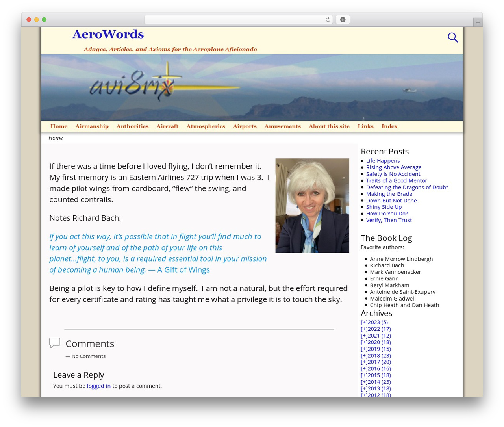Image resolution: width=504 pixels, height=427 pixels.
Task: Open the How Do You Do? post
Action: pyautogui.click(x=387, y=213)
